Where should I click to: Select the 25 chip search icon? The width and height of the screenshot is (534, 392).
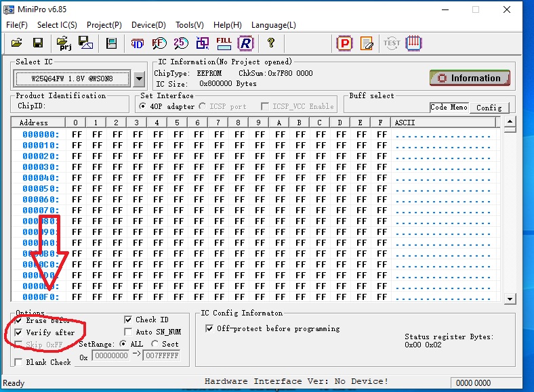(x=181, y=43)
